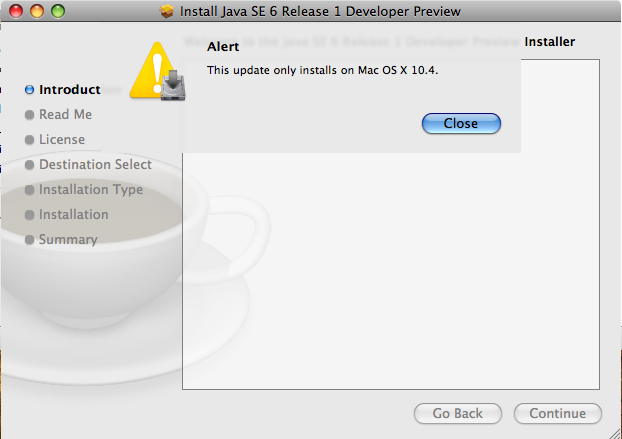622x439 pixels.
Task: Click the Installation Type step bullet
Action: click(29, 190)
